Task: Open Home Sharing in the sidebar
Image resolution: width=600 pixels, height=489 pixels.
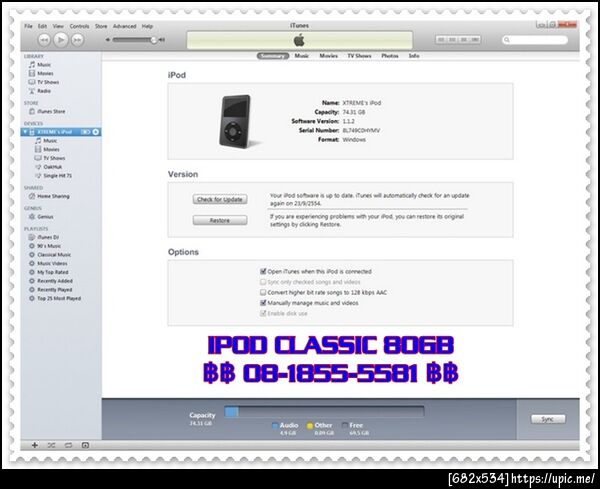Action: (x=49, y=196)
